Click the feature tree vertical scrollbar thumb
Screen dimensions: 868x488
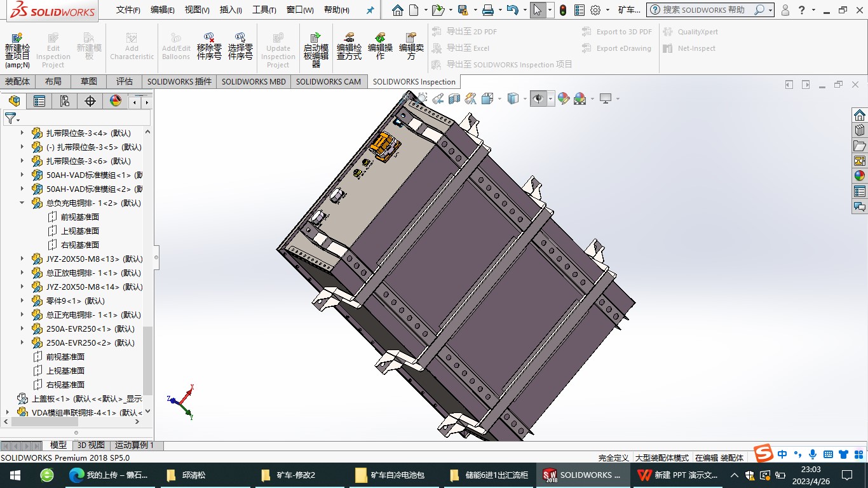point(148,360)
